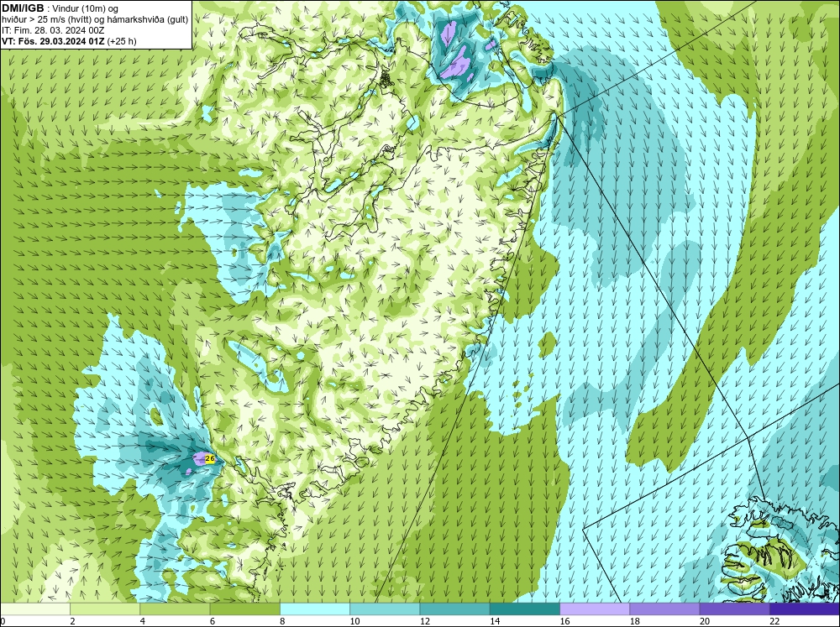
Task: Select the 0–2 m/s cream legend swatch
Action: (x=34, y=609)
